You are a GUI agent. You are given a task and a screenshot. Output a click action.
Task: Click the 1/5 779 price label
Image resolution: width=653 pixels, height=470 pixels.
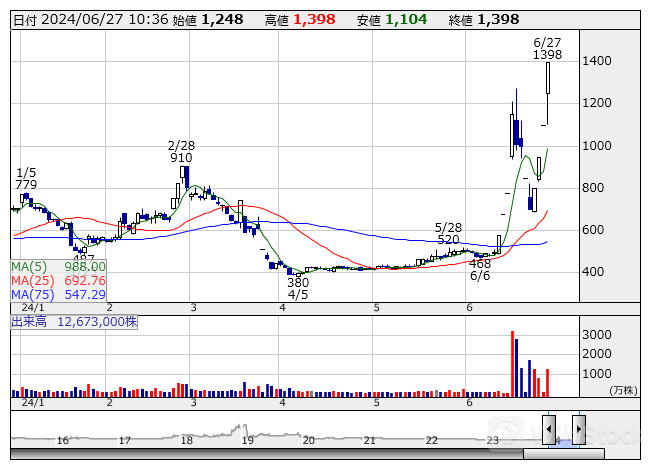pyautogui.click(x=26, y=179)
